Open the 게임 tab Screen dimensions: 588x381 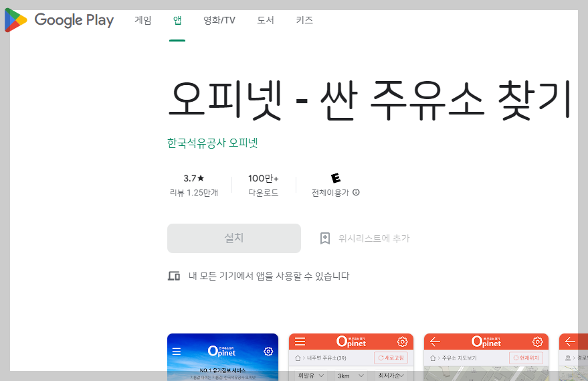click(143, 20)
